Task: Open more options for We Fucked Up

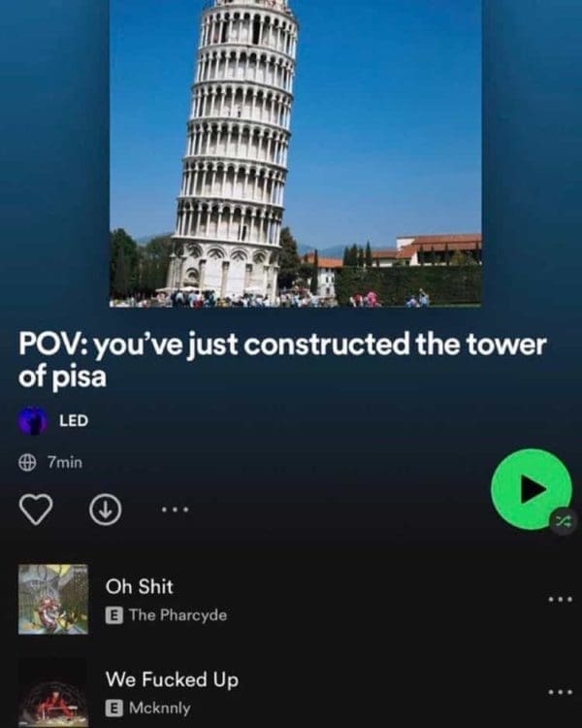Action: point(560,692)
